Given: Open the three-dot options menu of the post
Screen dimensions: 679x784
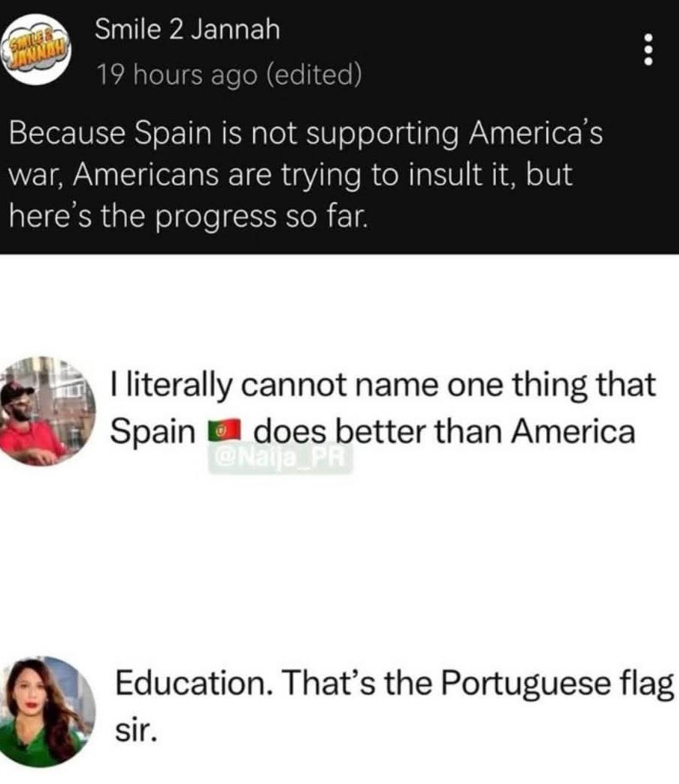Looking at the screenshot, I should tap(648, 49).
